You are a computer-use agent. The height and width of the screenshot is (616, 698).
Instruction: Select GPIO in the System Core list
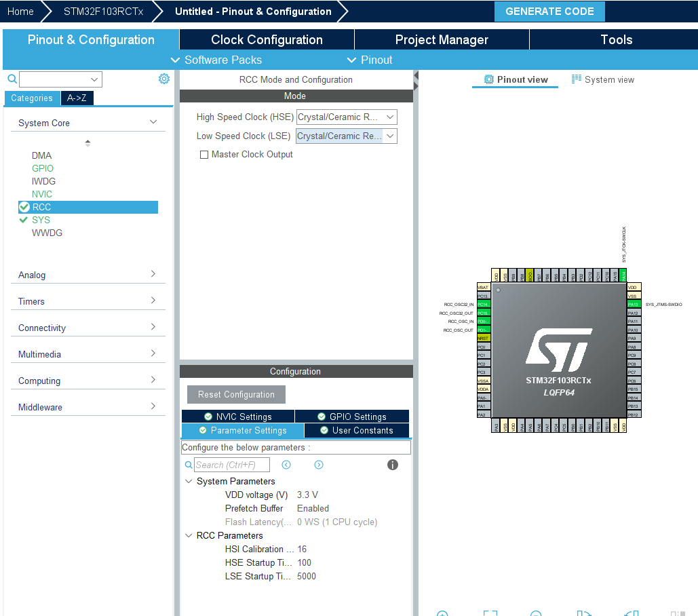coord(42,168)
